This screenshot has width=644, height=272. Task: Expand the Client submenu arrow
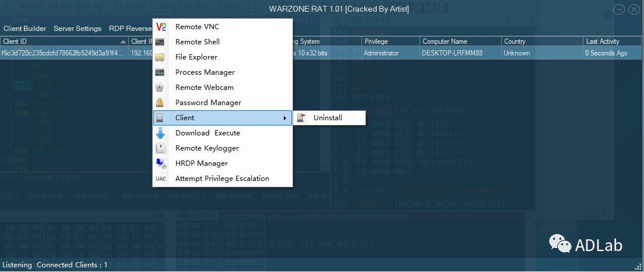(x=285, y=118)
